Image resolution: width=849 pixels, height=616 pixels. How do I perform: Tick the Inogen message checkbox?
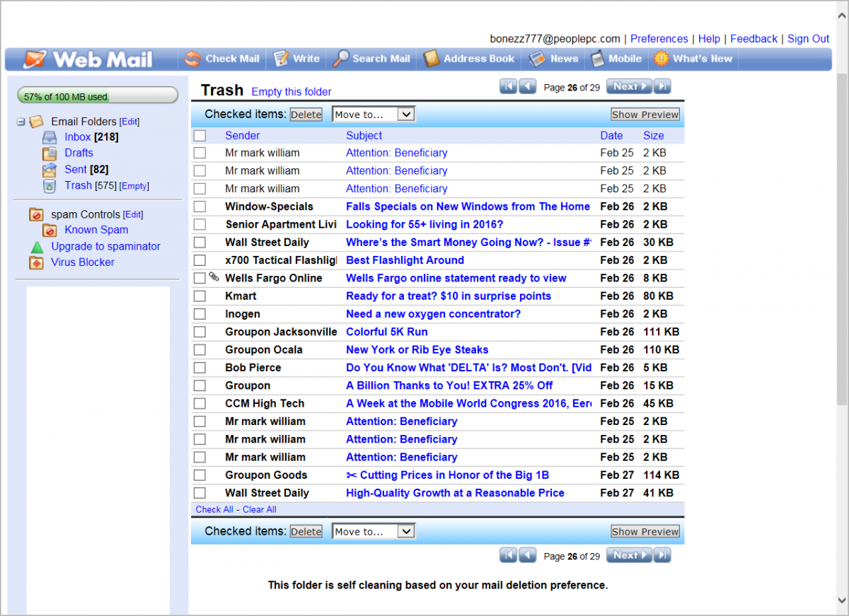[200, 314]
